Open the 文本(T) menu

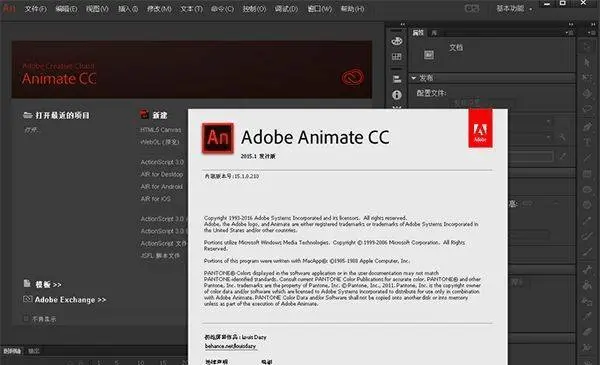pos(192,8)
